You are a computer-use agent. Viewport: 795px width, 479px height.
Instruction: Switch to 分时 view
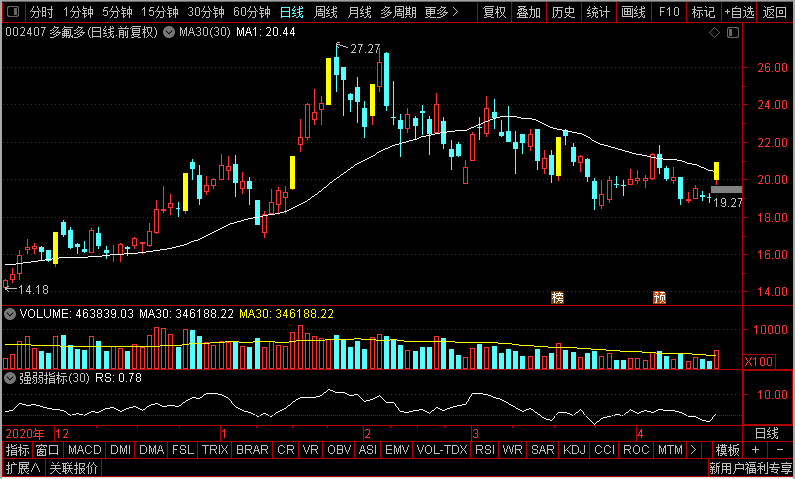[x=42, y=12]
